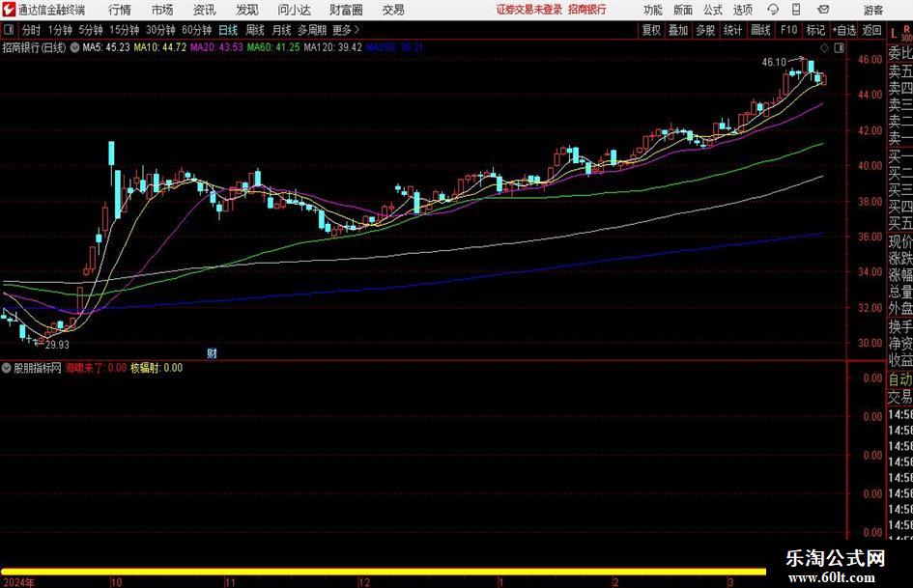Viewport: 913px width, 588px height.
Task: Click the MA120: 39.42 value
Action: point(332,47)
